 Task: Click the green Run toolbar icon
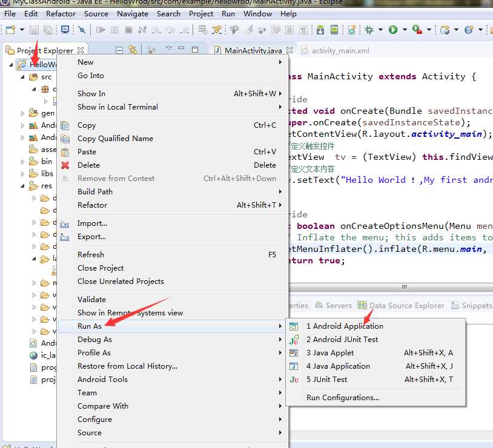pos(393,30)
